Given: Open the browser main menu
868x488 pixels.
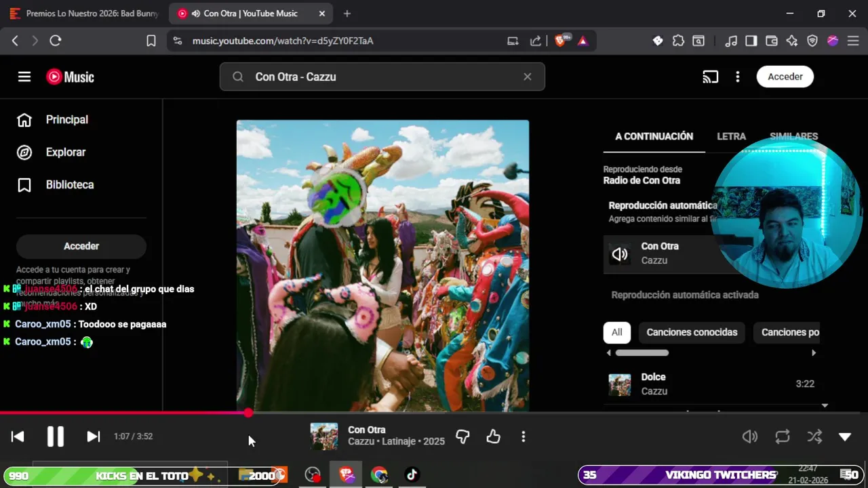Looking at the screenshot, I should point(853,41).
